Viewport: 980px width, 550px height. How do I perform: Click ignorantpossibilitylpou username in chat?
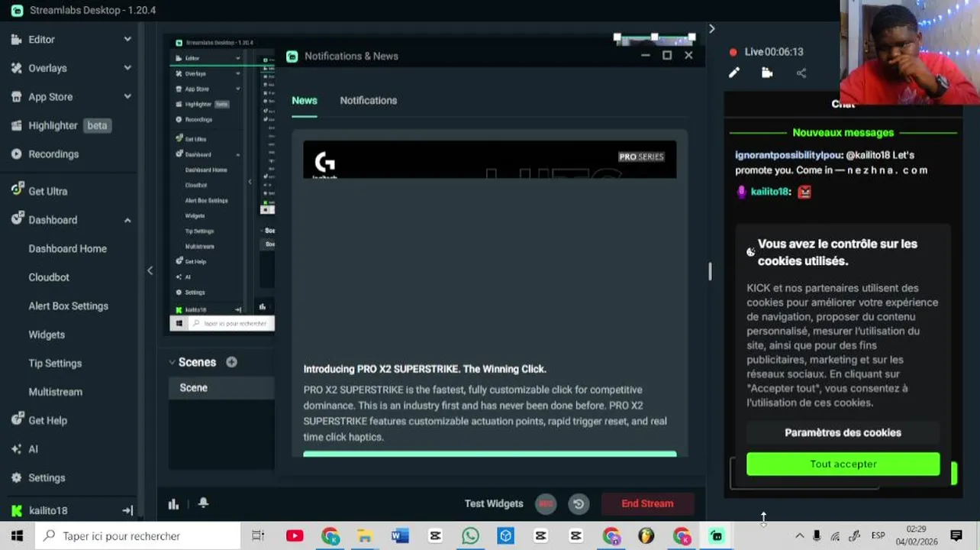tap(788, 155)
